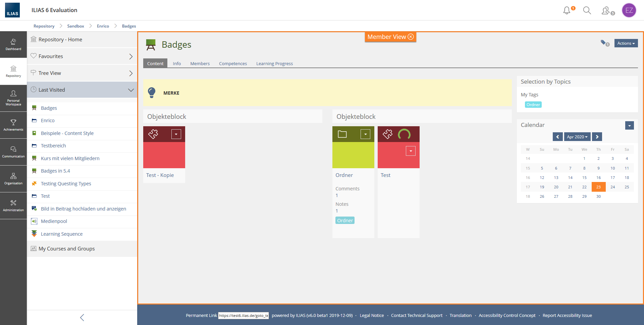
Task: Go to next calendar month
Action: click(x=597, y=137)
